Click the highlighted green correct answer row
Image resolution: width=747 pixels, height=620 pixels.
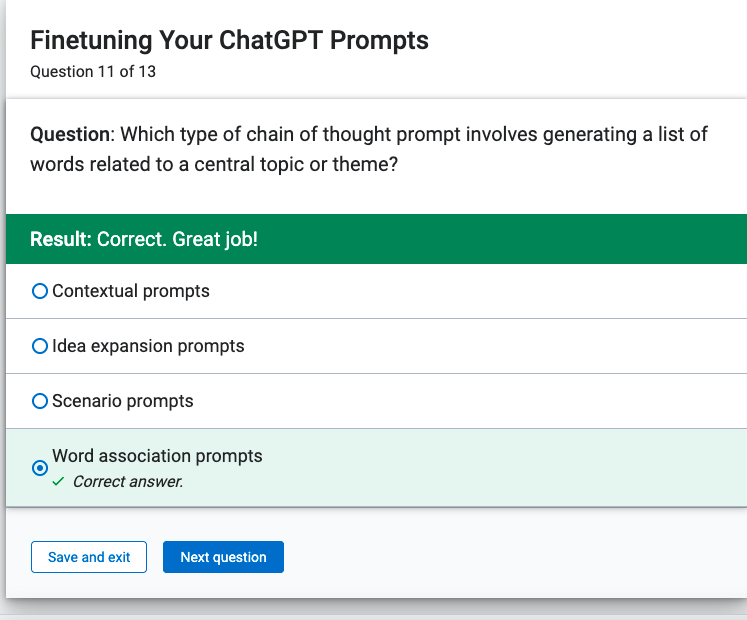click(x=376, y=468)
